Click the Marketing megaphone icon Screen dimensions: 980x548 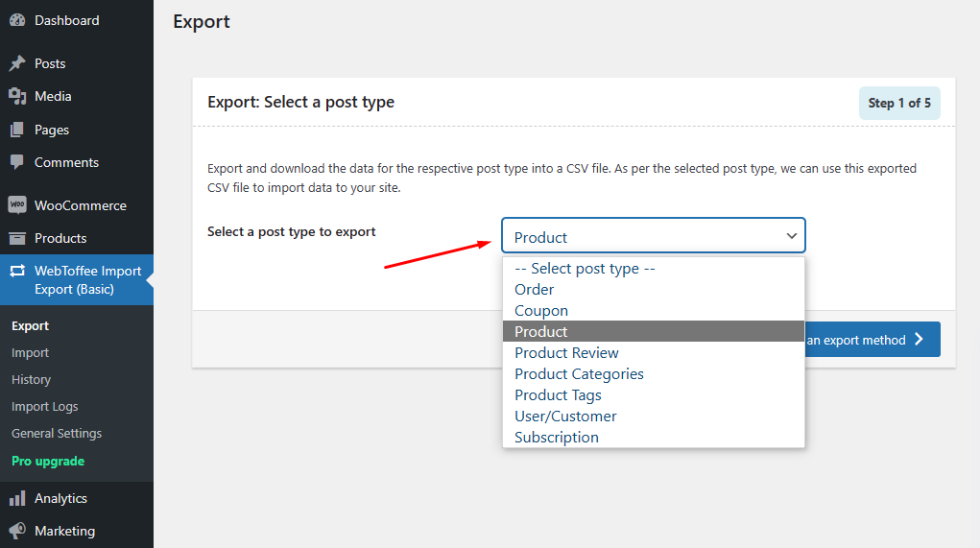click(x=17, y=531)
